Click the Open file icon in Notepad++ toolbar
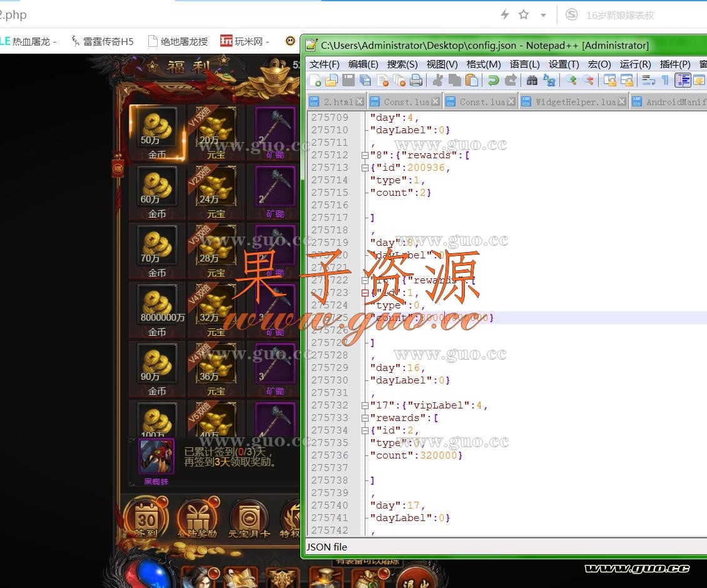This screenshot has height=588, width=707. pyautogui.click(x=332, y=81)
